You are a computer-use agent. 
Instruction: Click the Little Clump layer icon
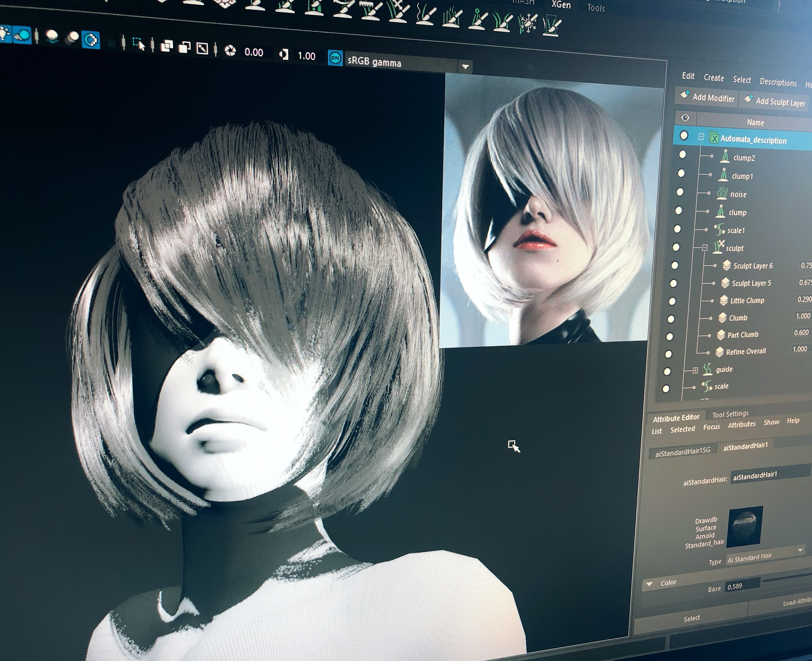(x=724, y=300)
